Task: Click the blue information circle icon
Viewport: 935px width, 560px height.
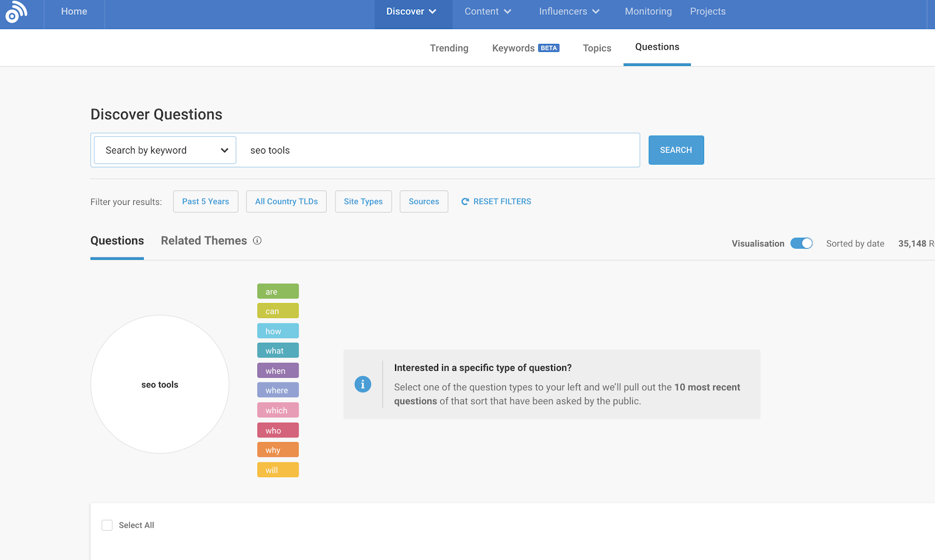Action: 363,384
